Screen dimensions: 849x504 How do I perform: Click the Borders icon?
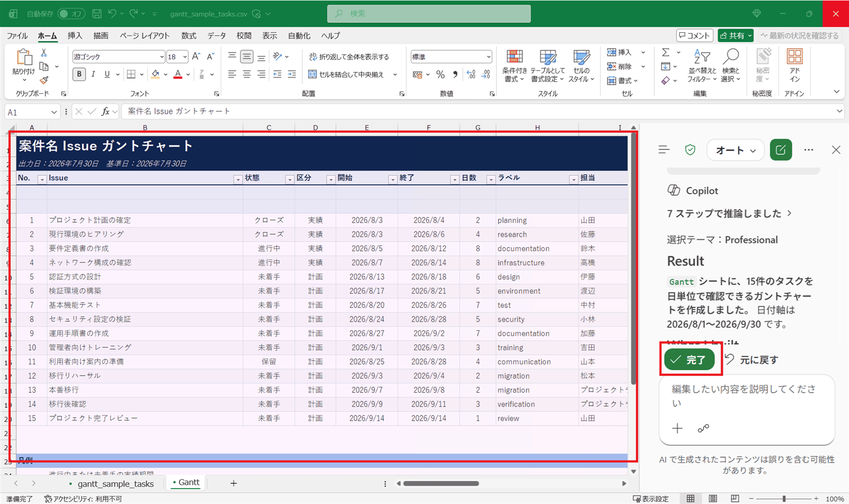pos(131,74)
